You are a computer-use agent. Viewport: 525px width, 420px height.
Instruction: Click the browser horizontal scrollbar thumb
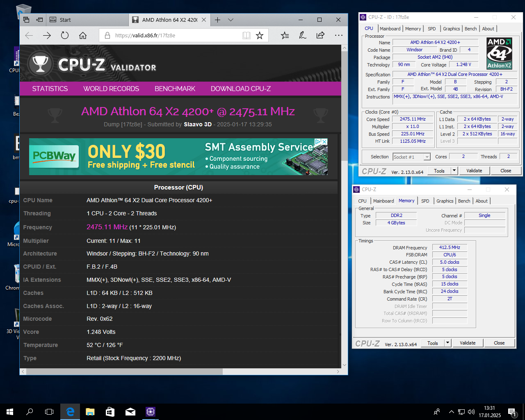125,372
